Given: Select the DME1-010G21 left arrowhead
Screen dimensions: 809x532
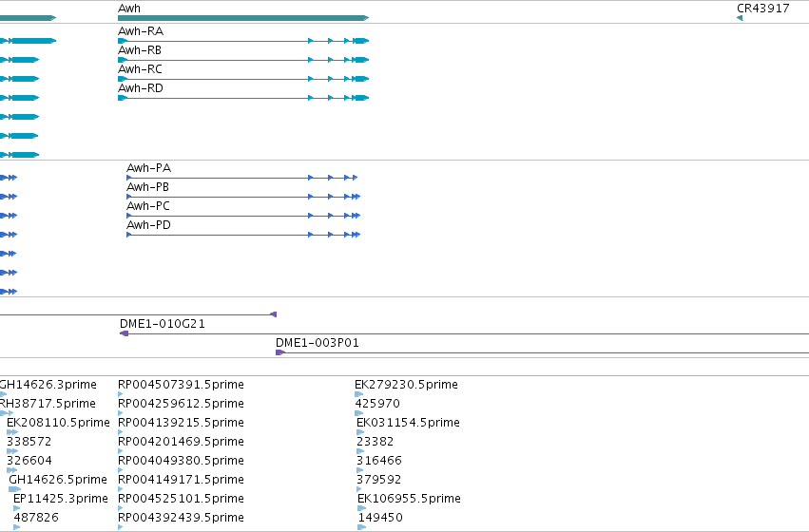Looking at the screenshot, I should click(124, 333).
